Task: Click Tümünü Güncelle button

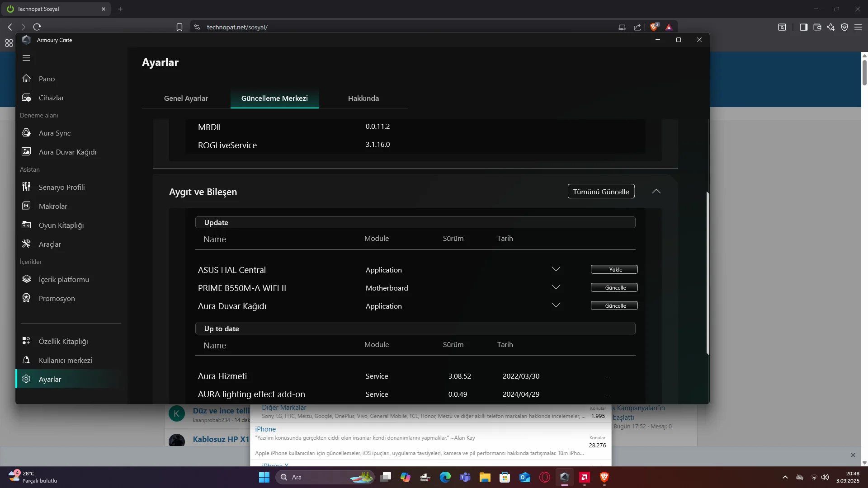Action: (x=601, y=192)
